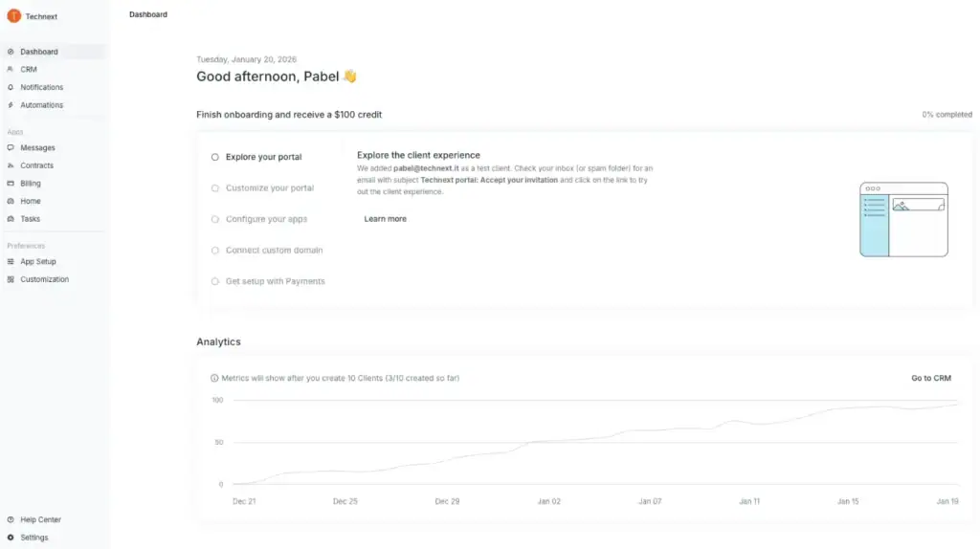980x549 pixels.
Task: Open the Billing card icon
Action: (11, 184)
